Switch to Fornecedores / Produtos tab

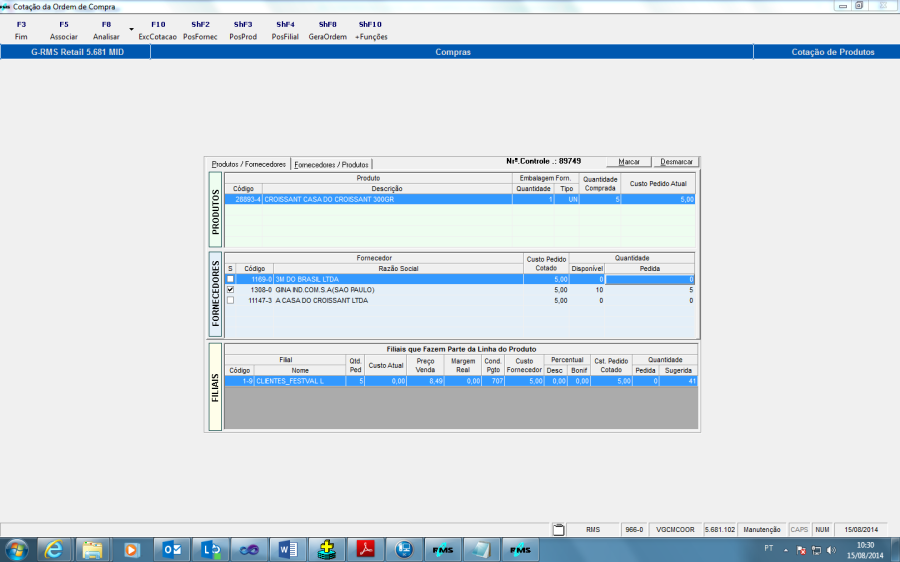(x=331, y=165)
